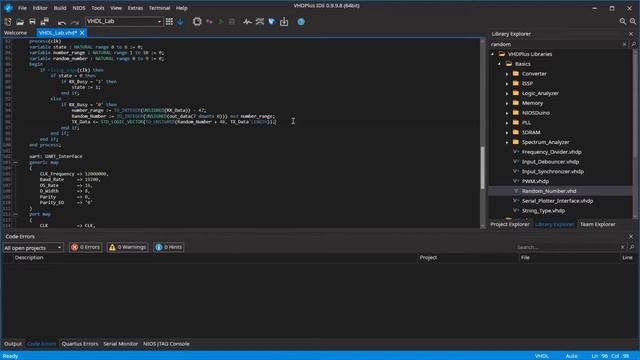Viewport: 640px width, 360px height.
Task: Click the blue download arrow icon
Action: (x=180, y=22)
